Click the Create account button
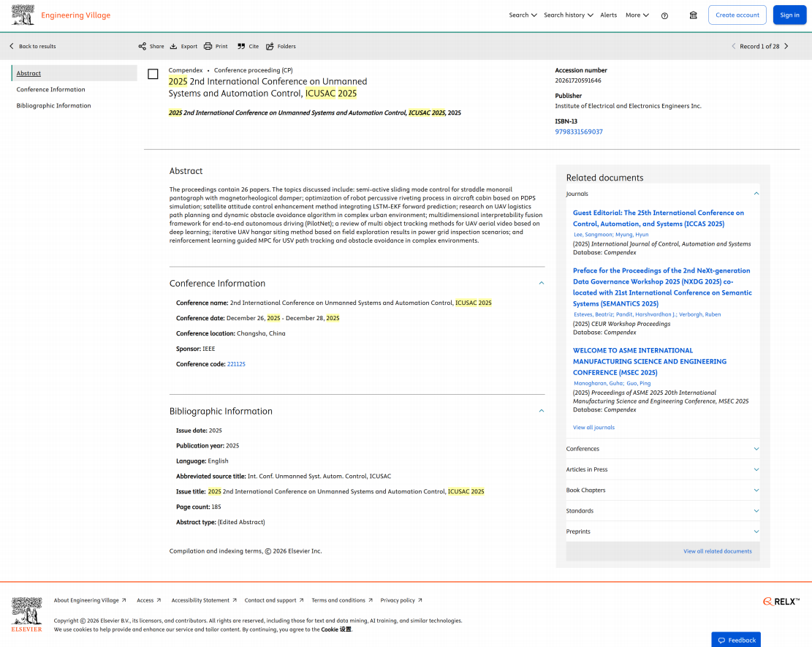The image size is (812, 647). coord(737,15)
